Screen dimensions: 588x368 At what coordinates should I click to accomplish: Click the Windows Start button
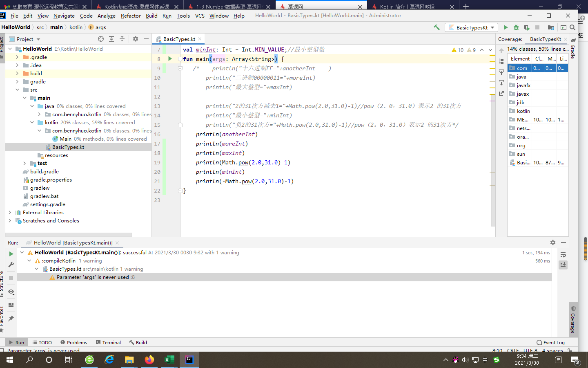9,360
